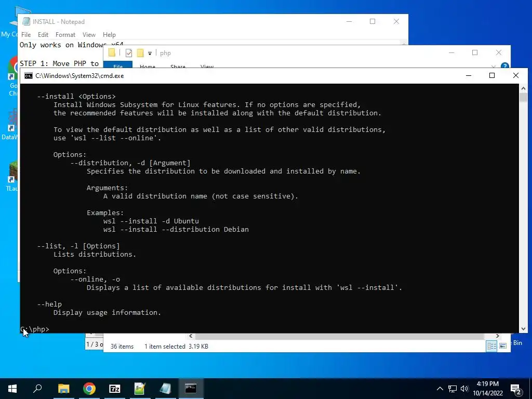532x399 pixels.
Task: Click 'Only works on Windows' line in Notepad
Action: click(x=72, y=45)
